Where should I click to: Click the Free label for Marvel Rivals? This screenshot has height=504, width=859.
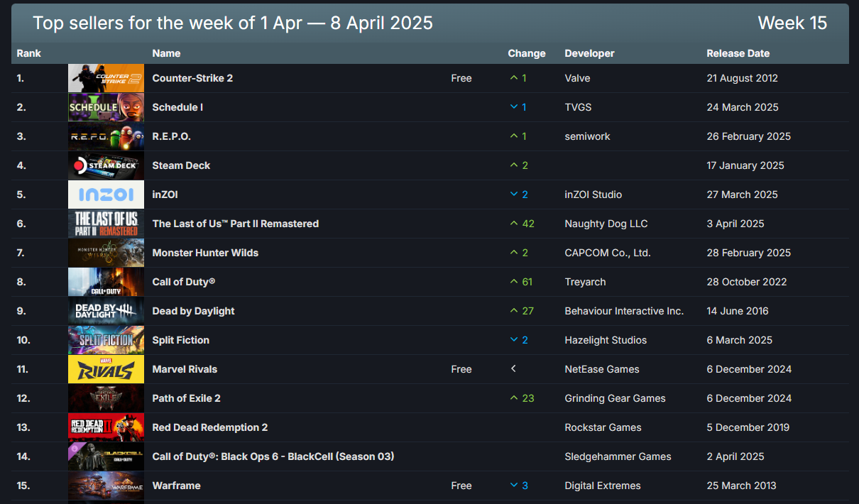tap(461, 369)
